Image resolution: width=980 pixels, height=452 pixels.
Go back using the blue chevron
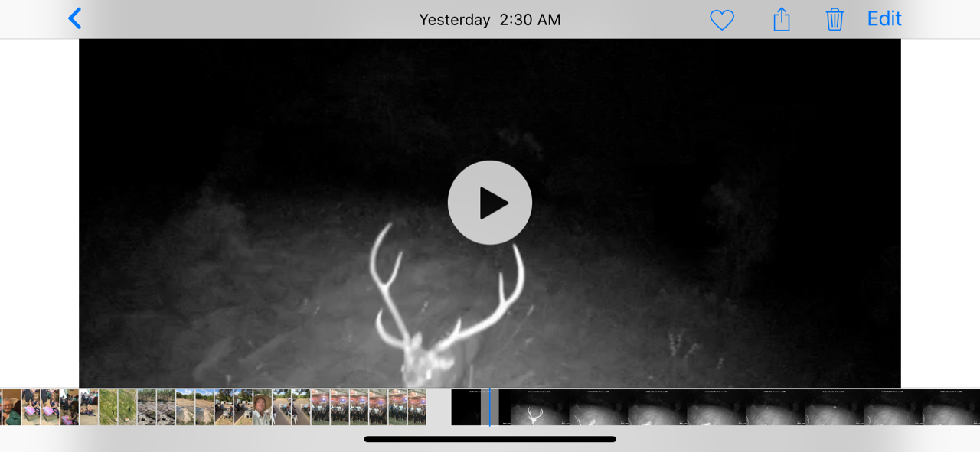coord(74,19)
